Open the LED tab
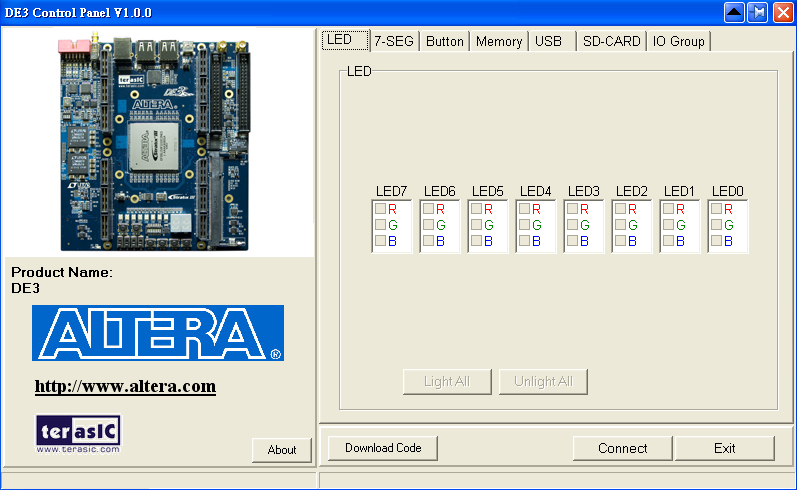Screen dimensions: 797x490 click(345, 40)
